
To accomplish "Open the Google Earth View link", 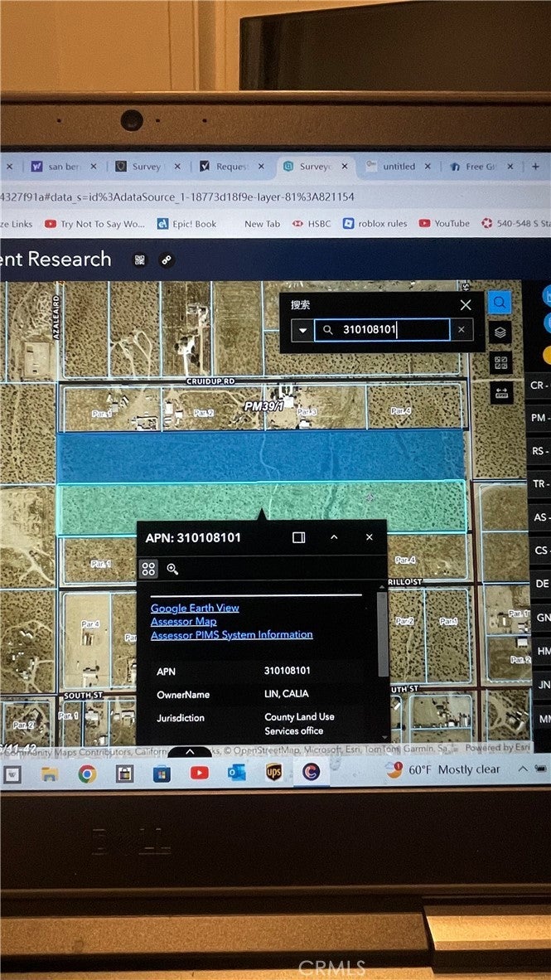I will click(x=195, y=608).
